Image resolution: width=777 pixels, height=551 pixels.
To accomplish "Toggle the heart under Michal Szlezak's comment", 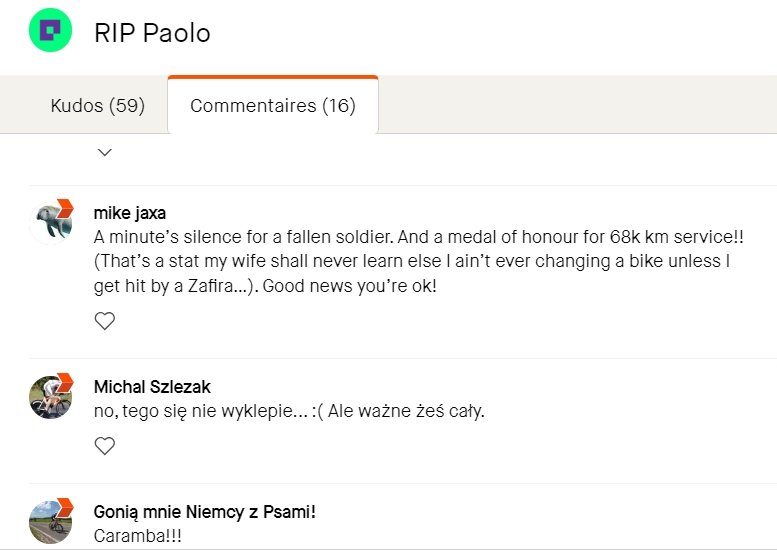I will tap(104, 446).
